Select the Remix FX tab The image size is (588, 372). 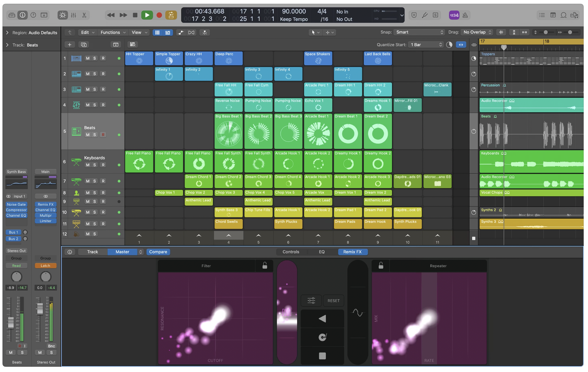pos(352,252)
